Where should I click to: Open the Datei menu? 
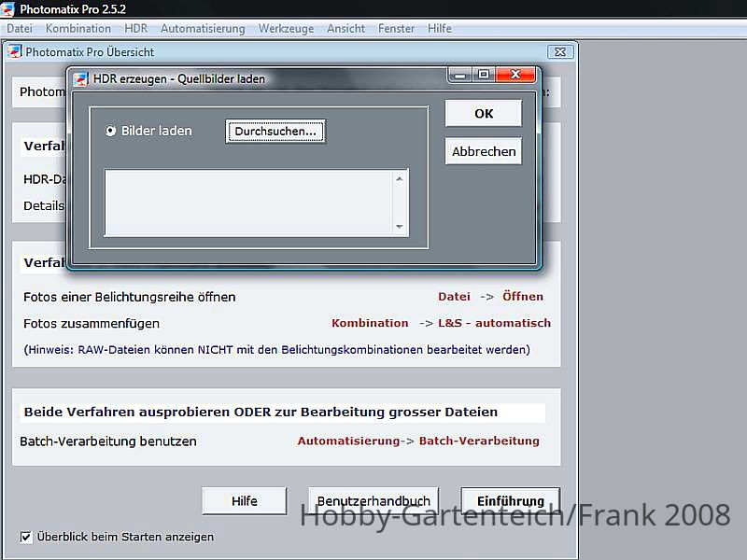20,29
